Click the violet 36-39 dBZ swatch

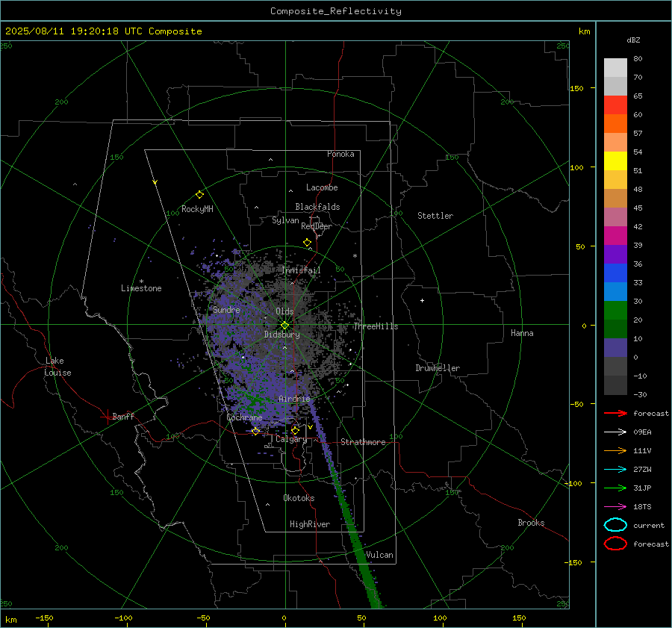click(615, 255)
